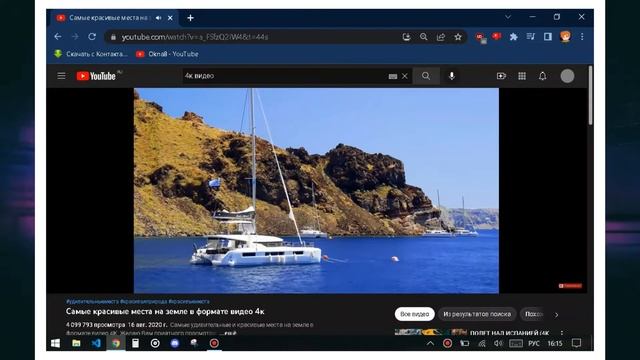Start voice search with the microphone
The height and width of the screenshot is (360, 640).
pyautogui.click(x=451, y=76)
